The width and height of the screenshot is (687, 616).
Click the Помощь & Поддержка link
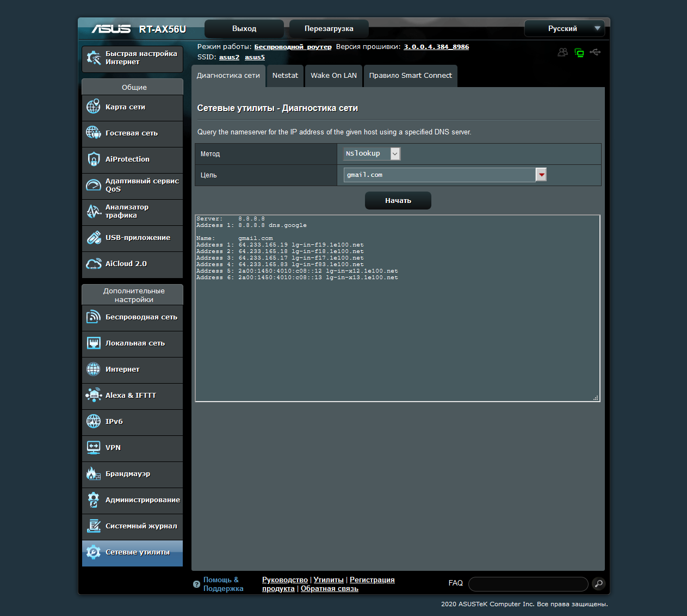[x=223, y=584]
